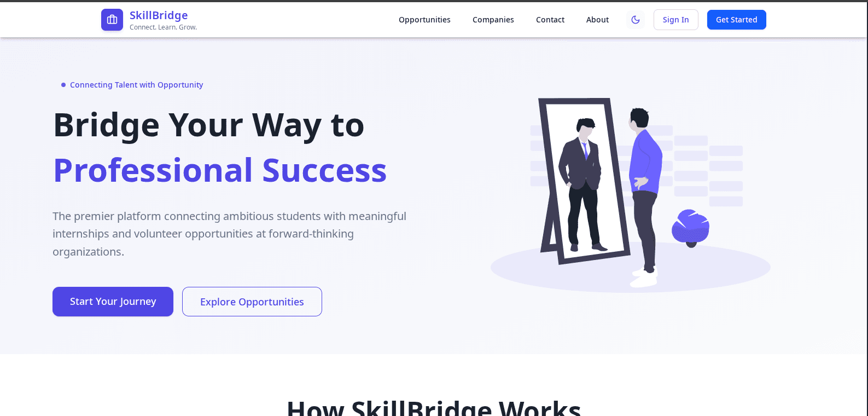This screenshot has height=416, width=868.
Task: Visit the About page link
Action: [x=597, y=20]
